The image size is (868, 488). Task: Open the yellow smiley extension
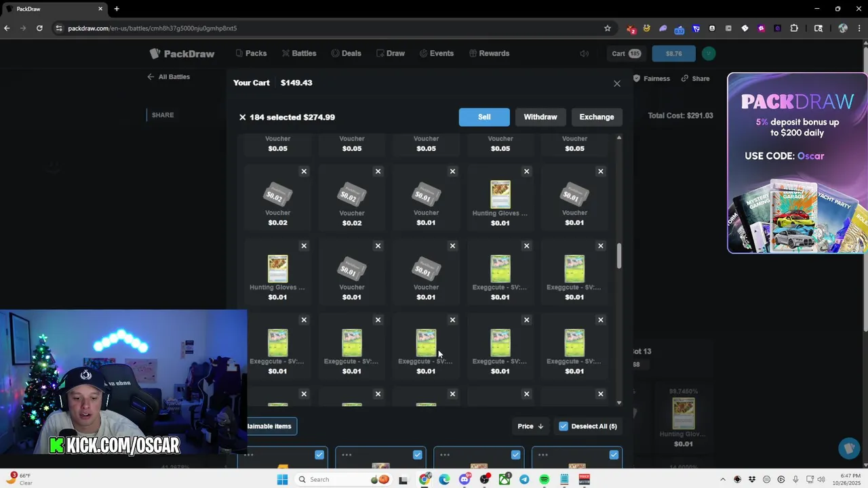(x=647, y=28)
